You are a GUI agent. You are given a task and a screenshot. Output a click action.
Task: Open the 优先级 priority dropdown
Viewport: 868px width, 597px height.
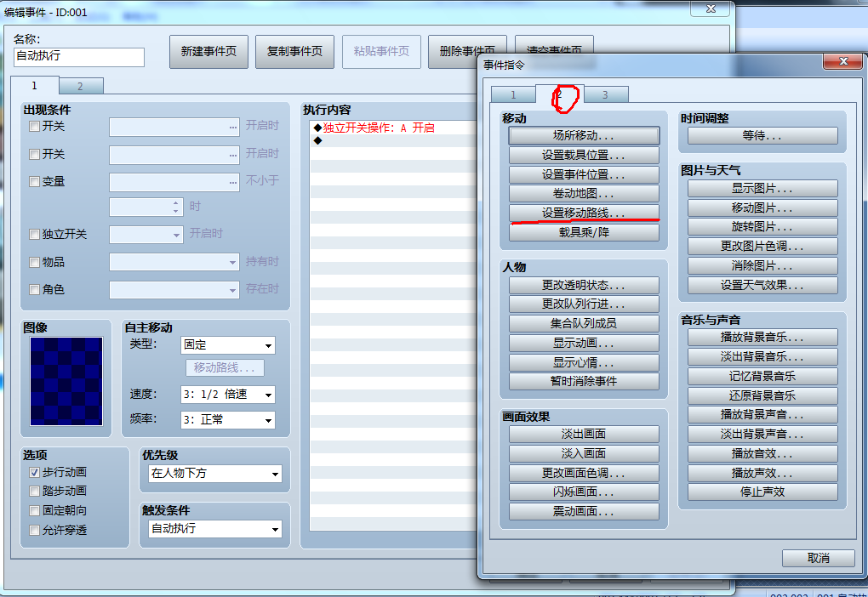215,474
